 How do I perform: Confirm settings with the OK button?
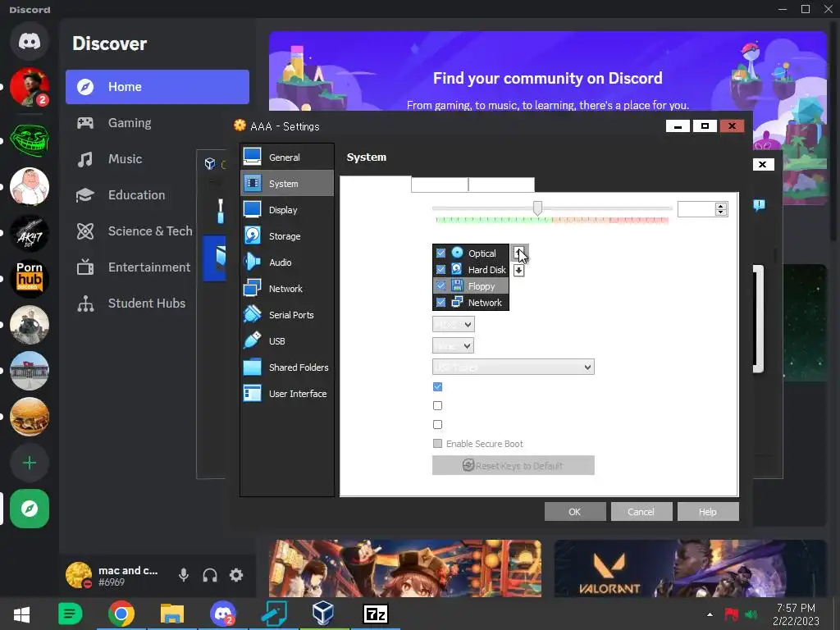point(575,512)
